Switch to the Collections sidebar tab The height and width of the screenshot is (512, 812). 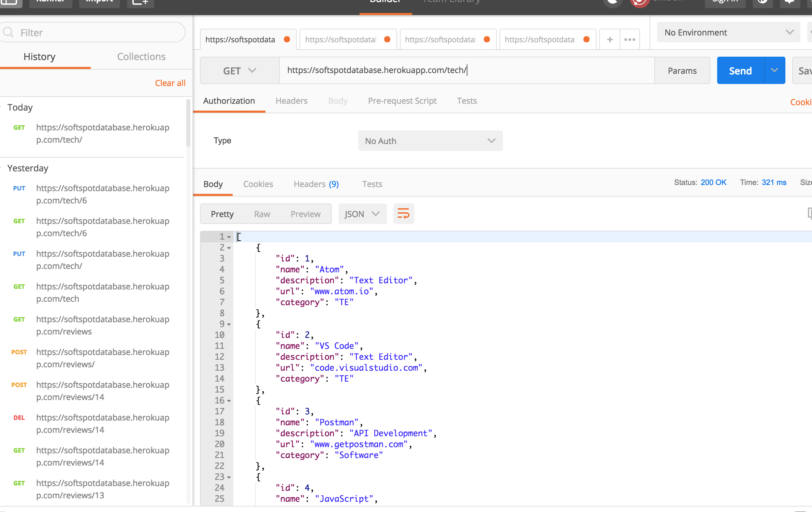point(141,57)
